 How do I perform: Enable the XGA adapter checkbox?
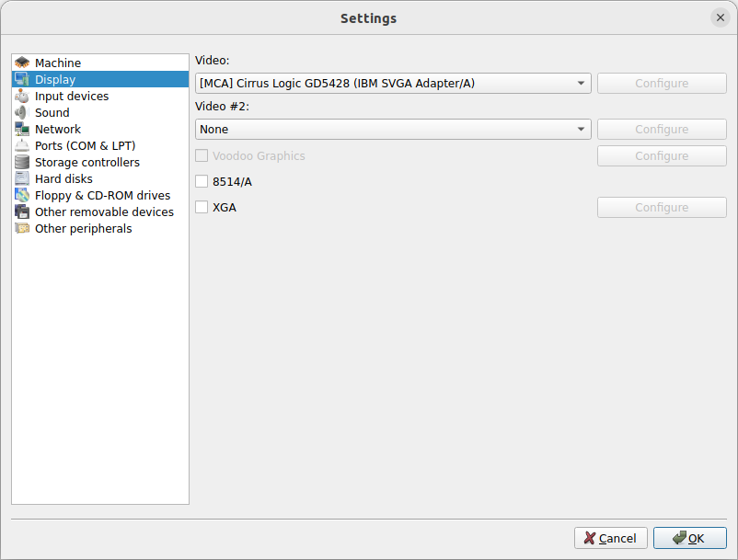(201, 207)
